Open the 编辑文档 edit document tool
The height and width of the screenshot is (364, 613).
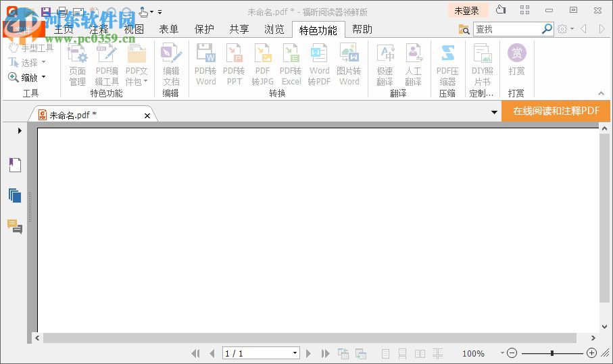pyautogui.click(x=171, y=64)
